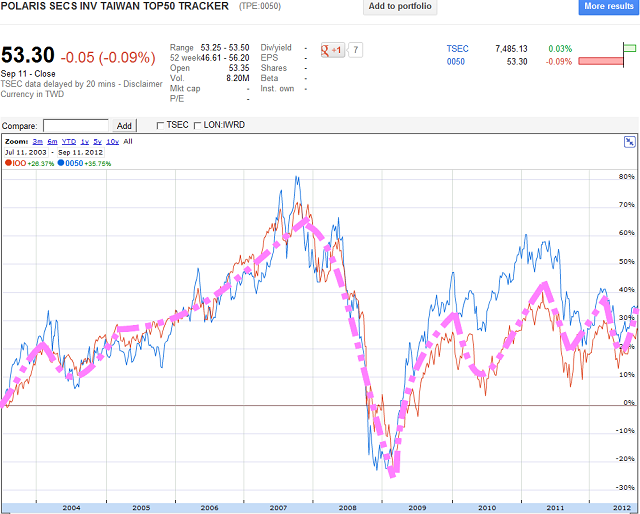This screenshot has height=514, width=640.
Task: Click the 2011 year timeline label
Action: click(555, 508)
